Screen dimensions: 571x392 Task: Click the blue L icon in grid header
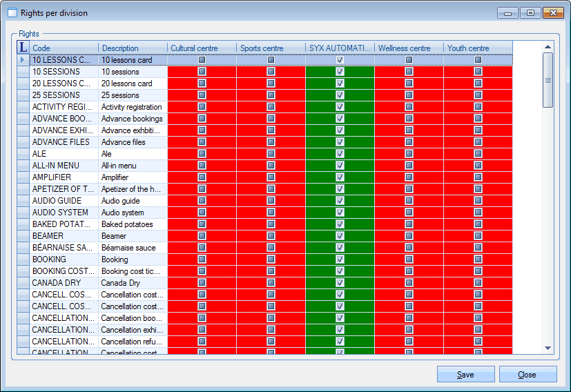pos(23,48)
